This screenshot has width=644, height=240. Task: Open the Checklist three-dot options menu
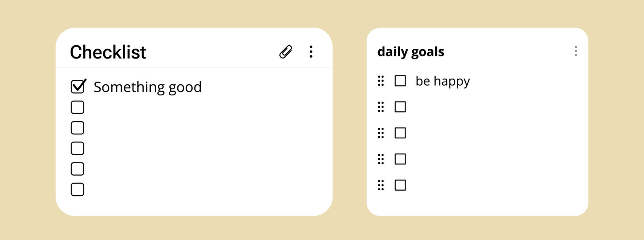tap(311, 52)
